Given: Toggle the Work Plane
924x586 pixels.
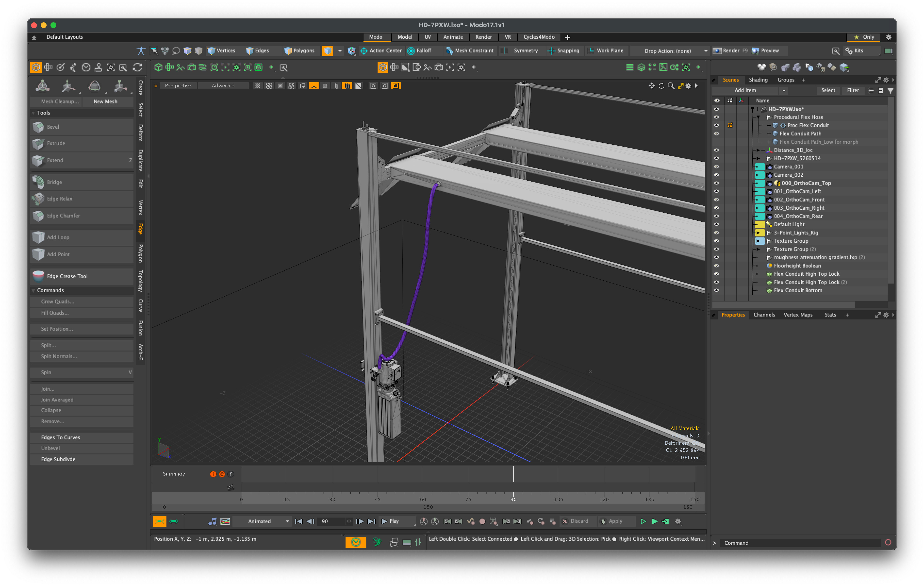Looking at the screenshot, I should tap(606, 51).
